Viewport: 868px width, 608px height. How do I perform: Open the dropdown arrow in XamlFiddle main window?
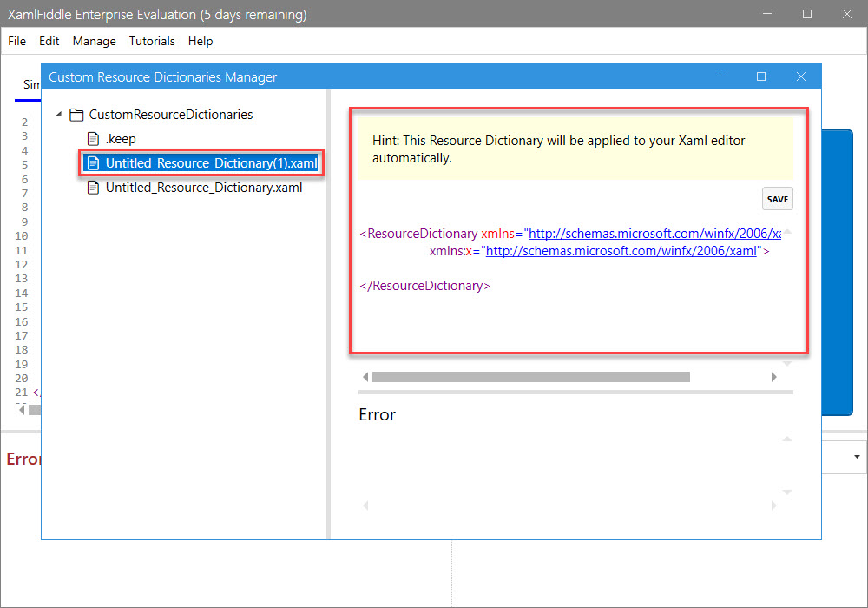pos(857,457)
